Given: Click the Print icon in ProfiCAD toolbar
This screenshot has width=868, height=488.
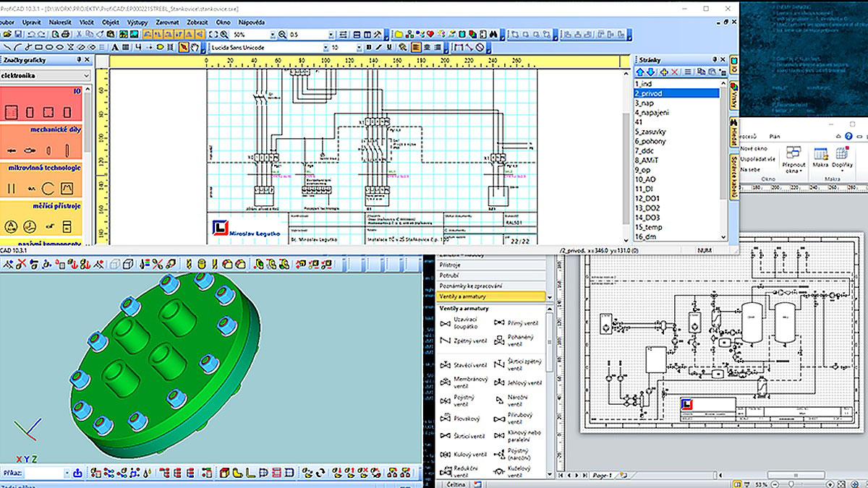Looking at the screenshot, I should click(65, 34).
